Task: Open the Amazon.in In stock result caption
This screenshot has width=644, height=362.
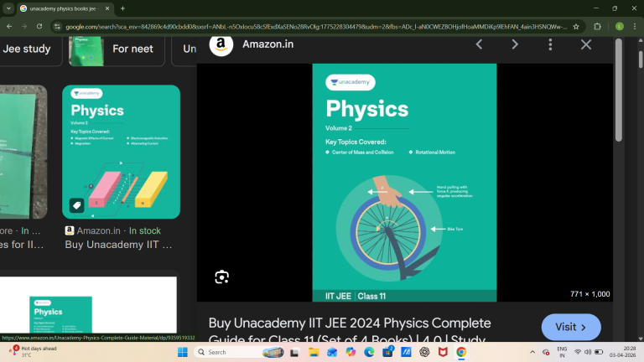Action: [113, 230]
